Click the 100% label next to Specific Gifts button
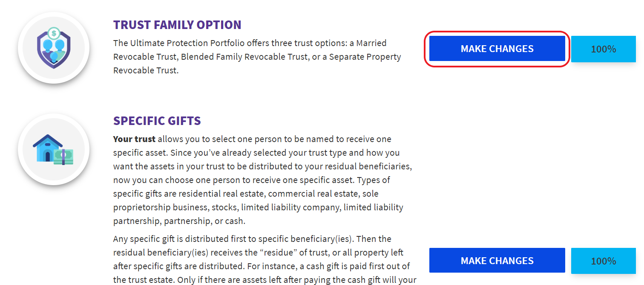This screenshot has height=285, width=644. pos(604,260)
